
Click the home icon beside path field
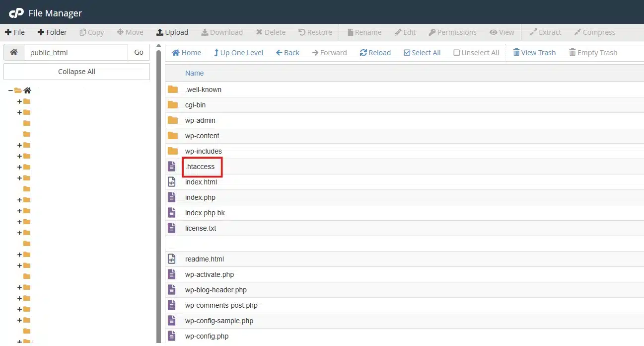[x=14, y=52]
